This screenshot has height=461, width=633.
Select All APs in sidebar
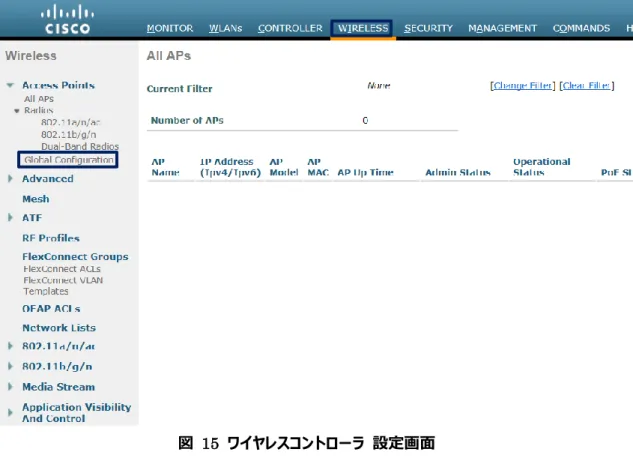[39, 99]
